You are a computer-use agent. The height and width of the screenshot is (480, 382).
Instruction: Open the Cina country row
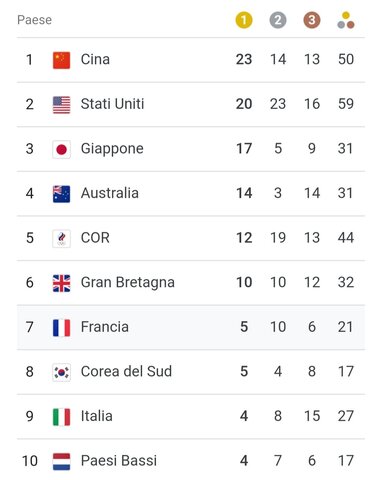click(x=191, y=60)
